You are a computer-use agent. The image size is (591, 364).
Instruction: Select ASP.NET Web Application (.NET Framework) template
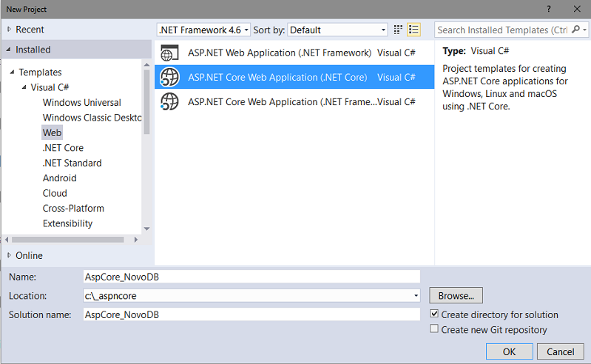pyautogui.click(x=294, y=53)
